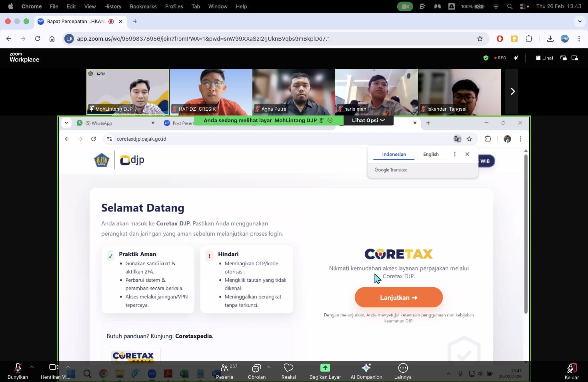
Task: Open the Obrolan chat panel
Action: [256, 371]
